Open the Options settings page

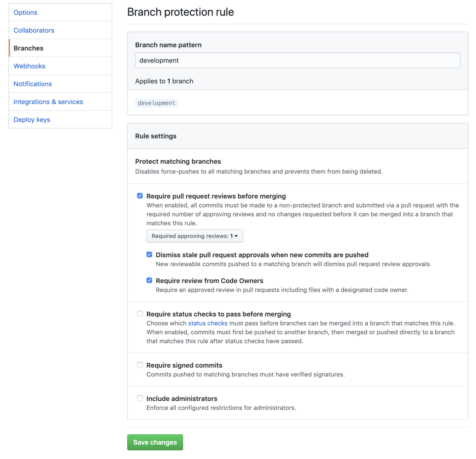pos(25,12)
